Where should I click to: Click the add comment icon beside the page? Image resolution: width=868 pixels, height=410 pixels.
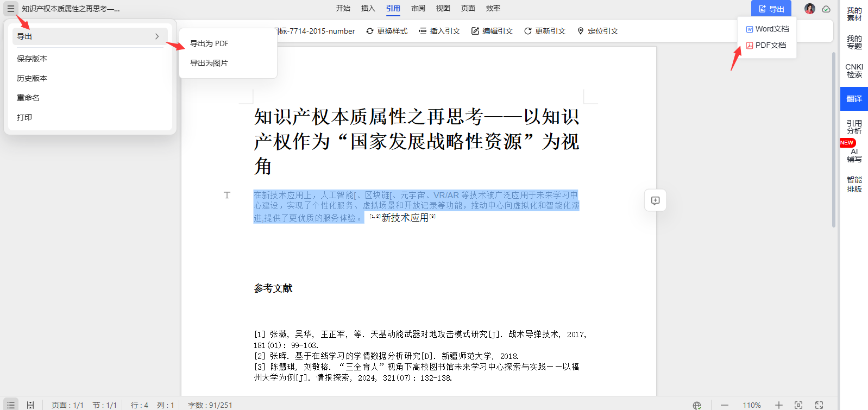coord(655,200)
